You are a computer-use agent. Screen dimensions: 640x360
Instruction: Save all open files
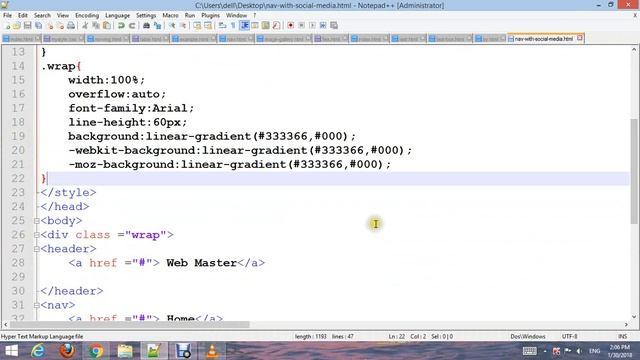[x=38, y=25]
